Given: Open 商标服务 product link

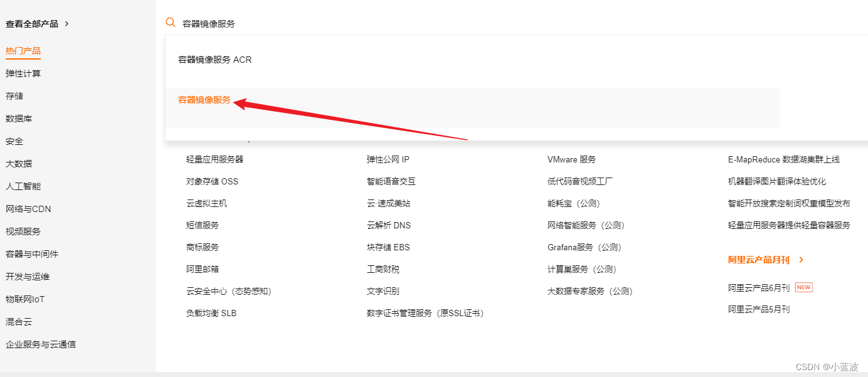Looking at the screenshot, I should click(203, 247).
